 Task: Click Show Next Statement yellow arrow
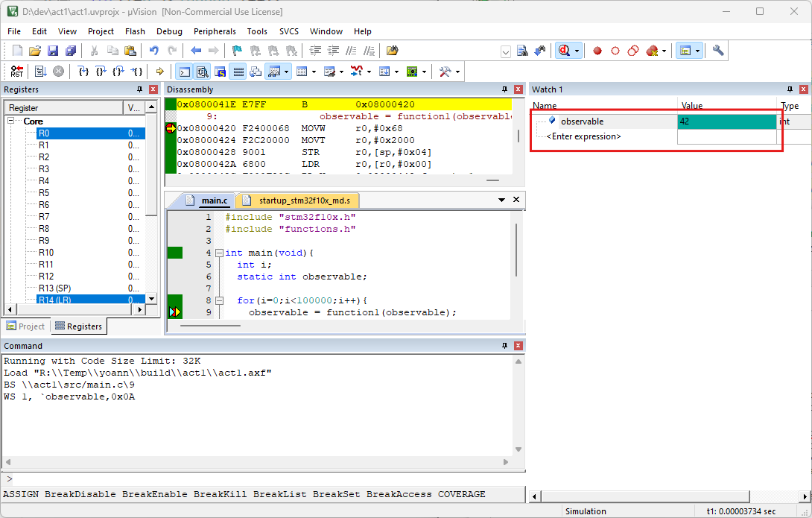(159, 72)
